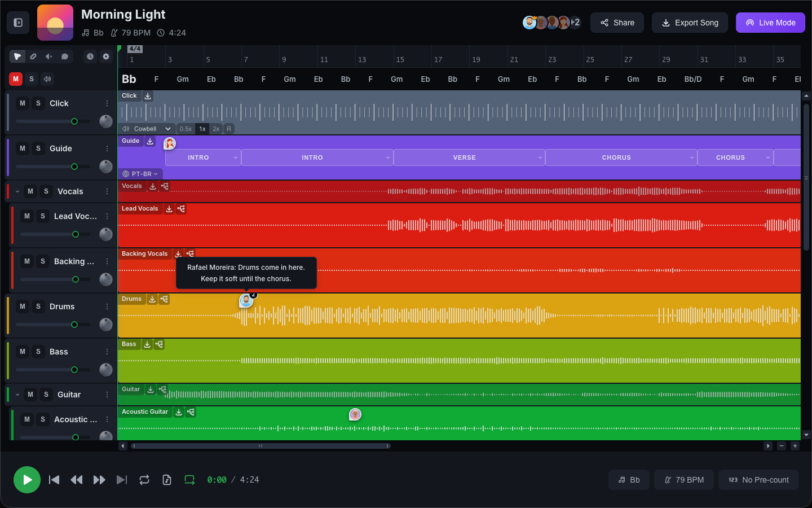Collapse the left sidebar panel
Screen dimensions: 812x508
18,23
